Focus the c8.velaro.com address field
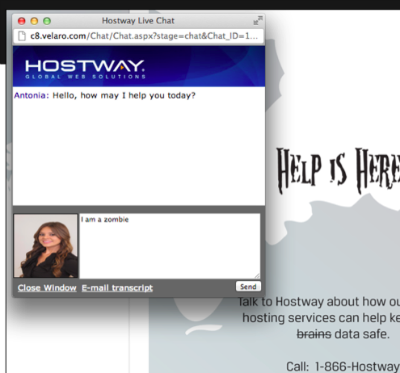The width and height of the screenshot is (400, 373). [139, 36]
